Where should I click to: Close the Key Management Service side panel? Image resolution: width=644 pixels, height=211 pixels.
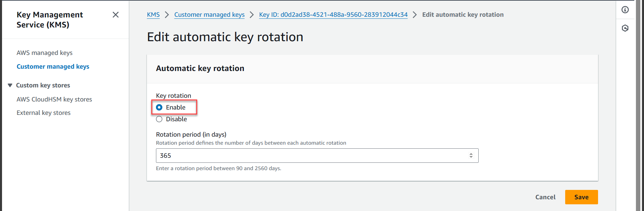pyautogui.click(x=115, y=15)
